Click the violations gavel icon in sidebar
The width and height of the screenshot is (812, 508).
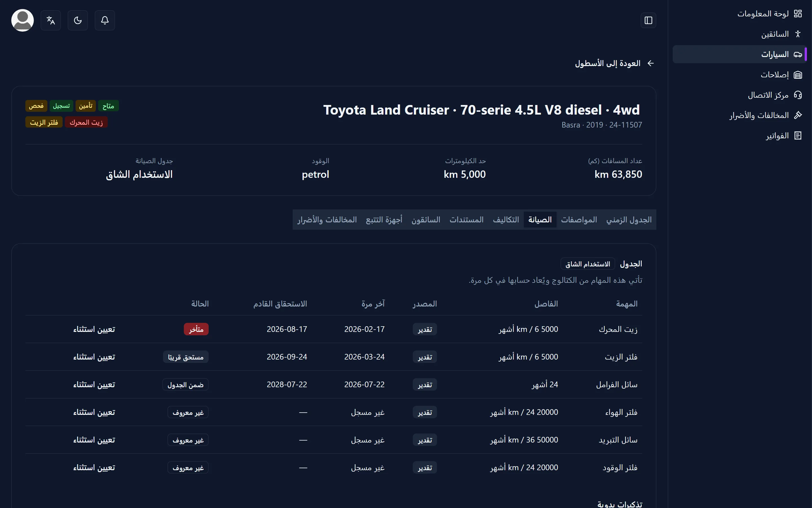(x=798, y=115)
